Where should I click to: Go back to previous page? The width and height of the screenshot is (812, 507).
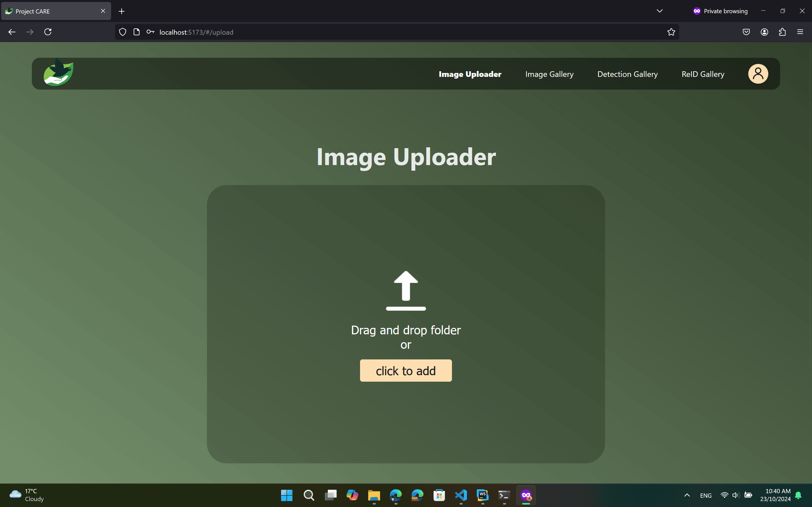click(x=12, y=32)
